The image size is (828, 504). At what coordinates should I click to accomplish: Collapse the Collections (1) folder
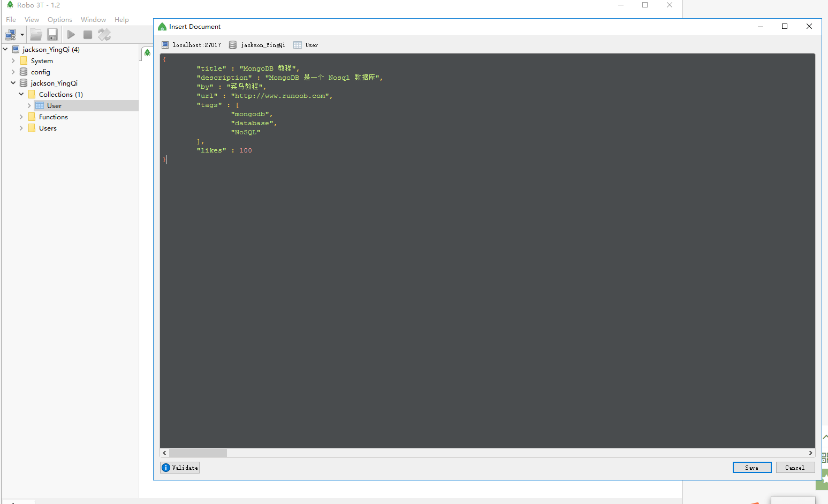click(21, 94)
